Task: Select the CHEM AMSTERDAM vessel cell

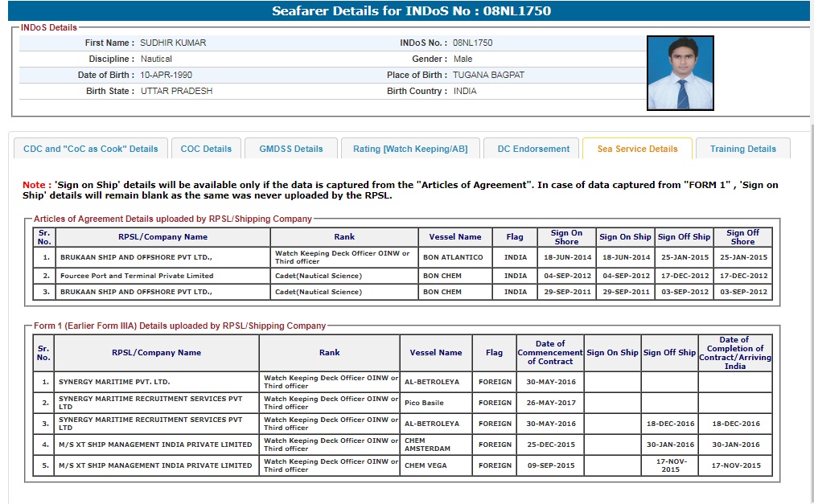Action: 426,445
